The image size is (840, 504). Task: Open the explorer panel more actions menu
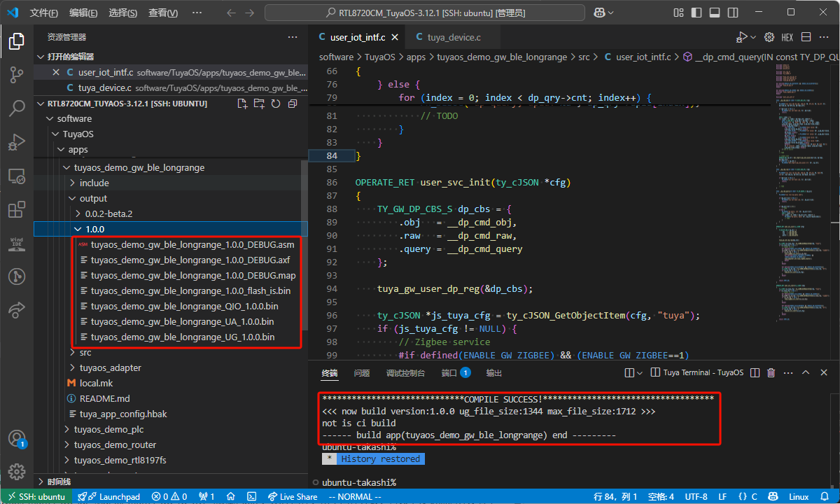[x=293, y=37]
